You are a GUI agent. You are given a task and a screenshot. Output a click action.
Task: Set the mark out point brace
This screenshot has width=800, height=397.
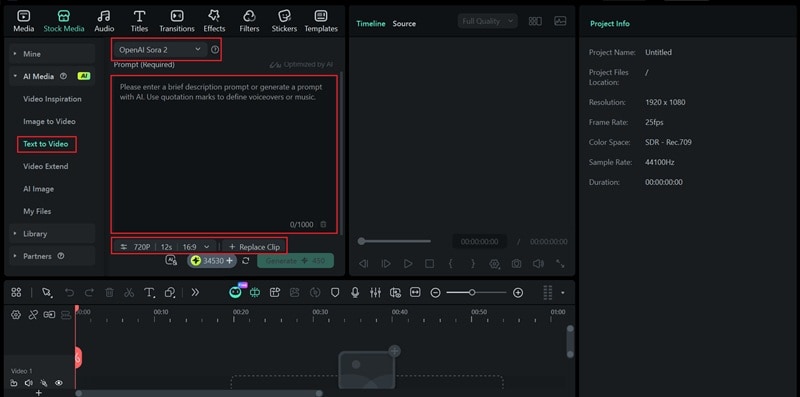(x=473, y=264)
